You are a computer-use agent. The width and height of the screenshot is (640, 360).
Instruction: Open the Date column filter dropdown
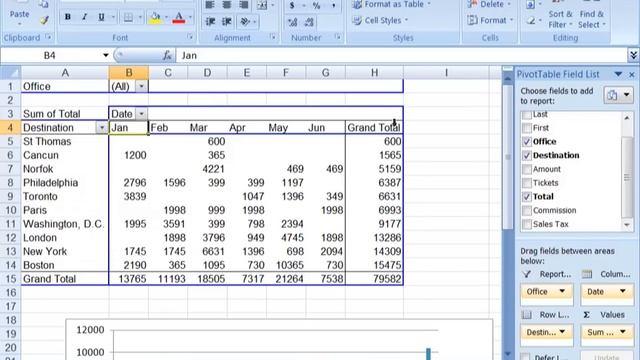point(141,113)
